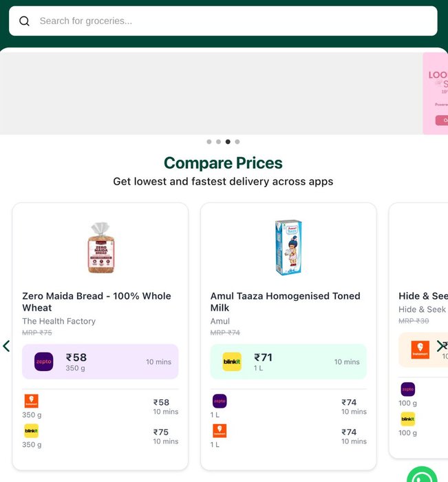
Task: Open Zero Maida Bread product title
Action: [x=97, y=302]
